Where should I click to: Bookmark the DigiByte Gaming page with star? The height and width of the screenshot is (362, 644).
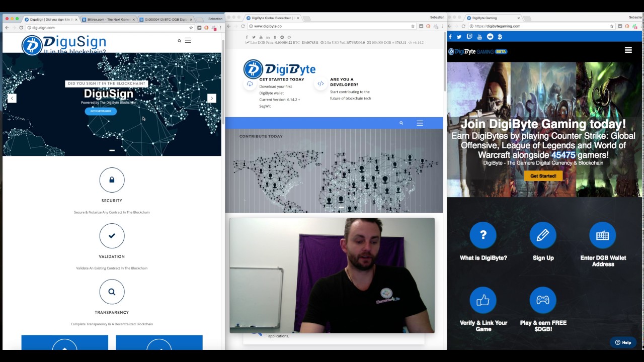[612, 26]
